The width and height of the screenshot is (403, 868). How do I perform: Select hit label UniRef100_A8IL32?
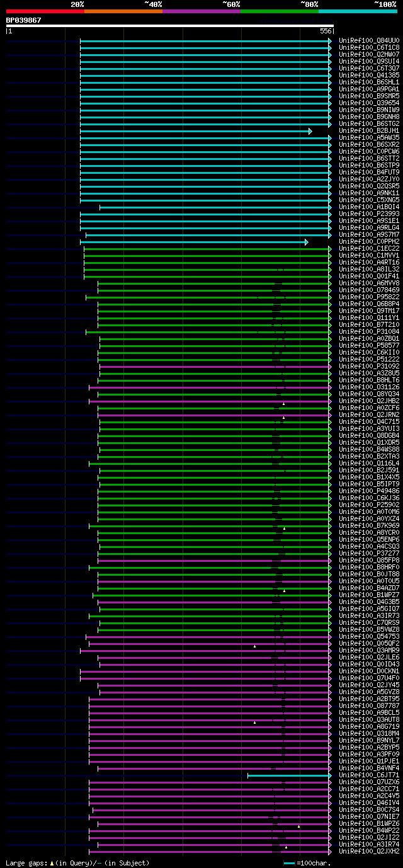(x=369, y=269)
